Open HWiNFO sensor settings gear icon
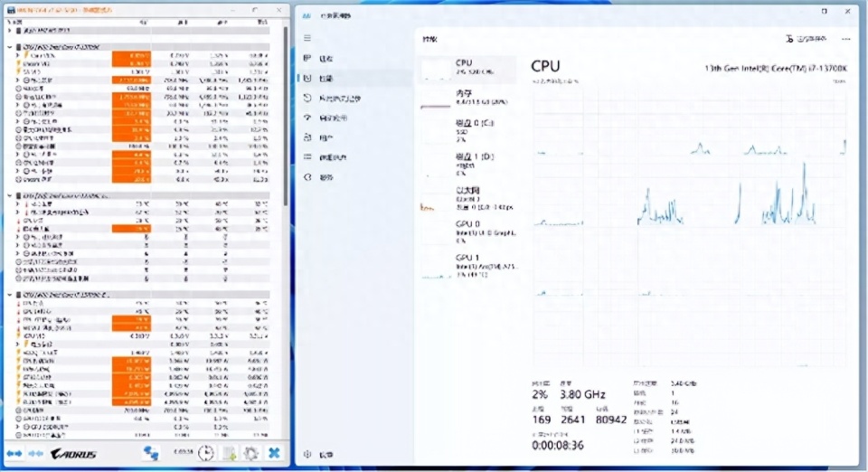 click(x=250, y=453)
